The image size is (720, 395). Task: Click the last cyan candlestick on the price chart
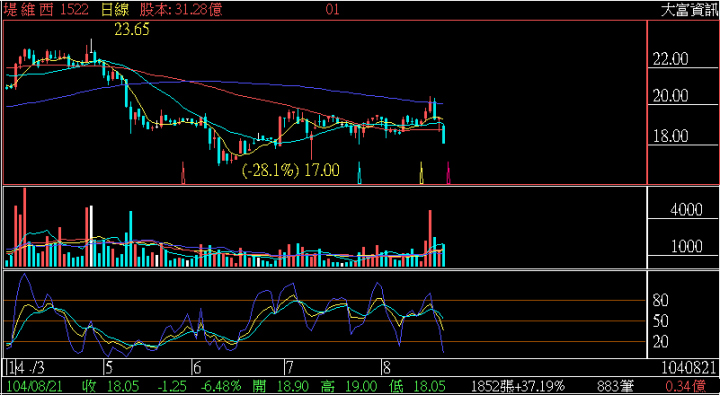444,135
